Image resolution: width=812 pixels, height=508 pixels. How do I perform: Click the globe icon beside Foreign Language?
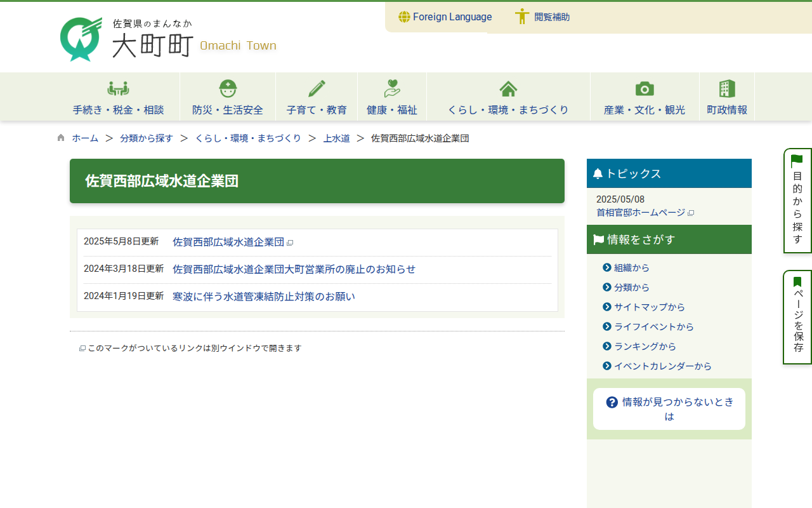[404, 17]
